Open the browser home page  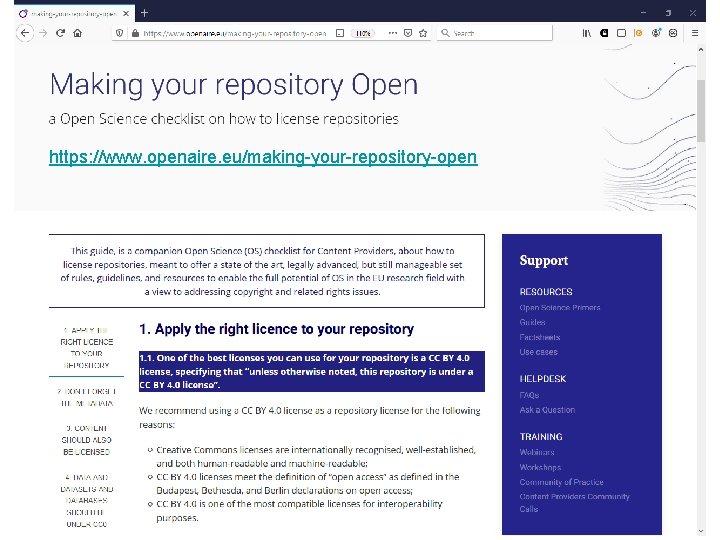[x=78, y=33]
